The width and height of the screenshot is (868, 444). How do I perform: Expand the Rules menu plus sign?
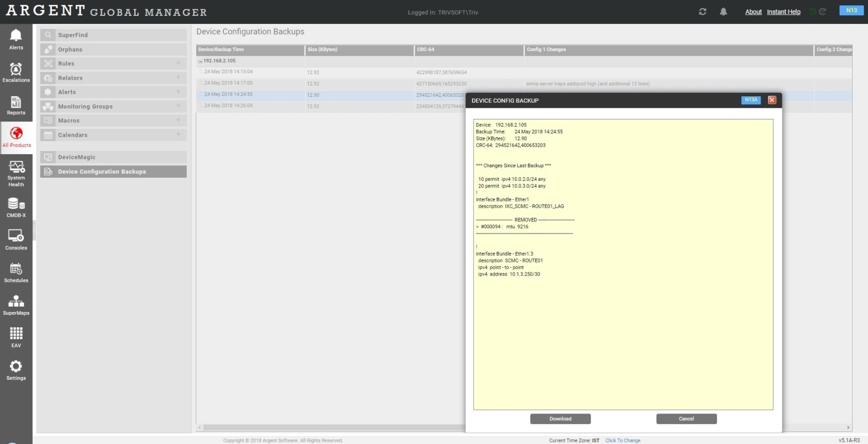tap(178, 63)
